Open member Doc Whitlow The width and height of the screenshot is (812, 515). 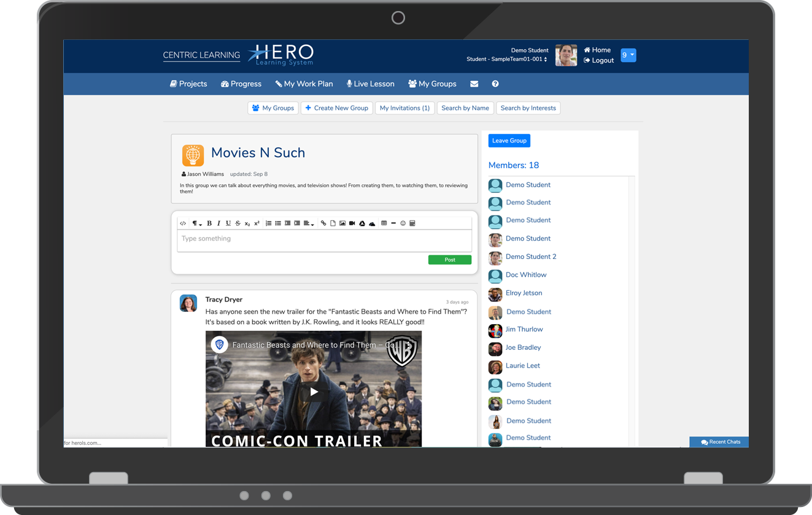coord(526,275)
